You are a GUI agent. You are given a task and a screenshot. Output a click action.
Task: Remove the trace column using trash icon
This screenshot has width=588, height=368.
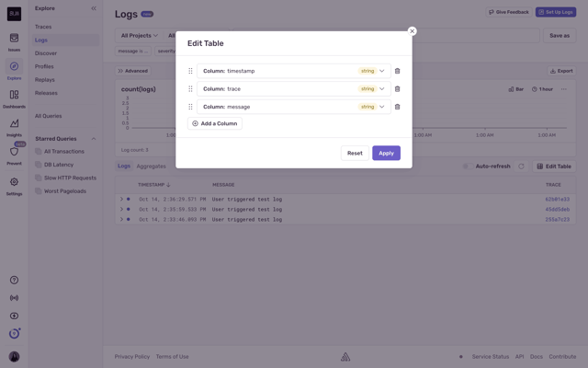(397, 89)
